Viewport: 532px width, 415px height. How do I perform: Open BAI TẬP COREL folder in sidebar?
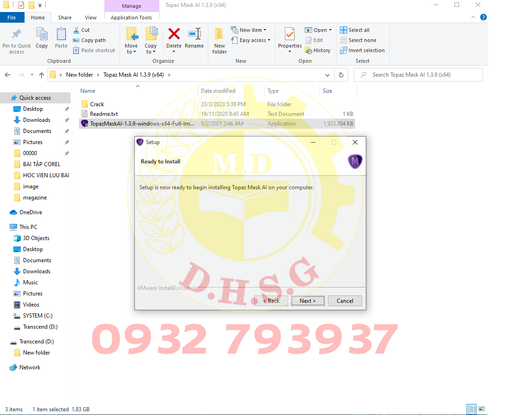[42, 164]
